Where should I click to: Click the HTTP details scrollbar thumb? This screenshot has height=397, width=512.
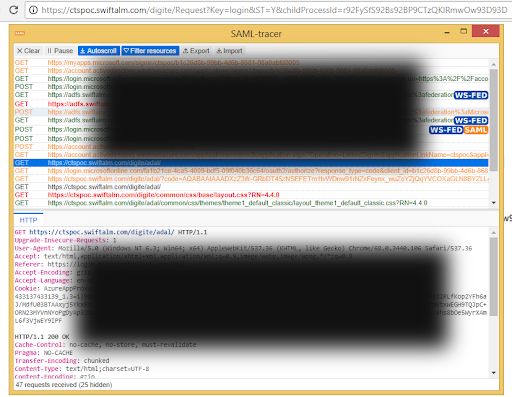tap(494, 277)
